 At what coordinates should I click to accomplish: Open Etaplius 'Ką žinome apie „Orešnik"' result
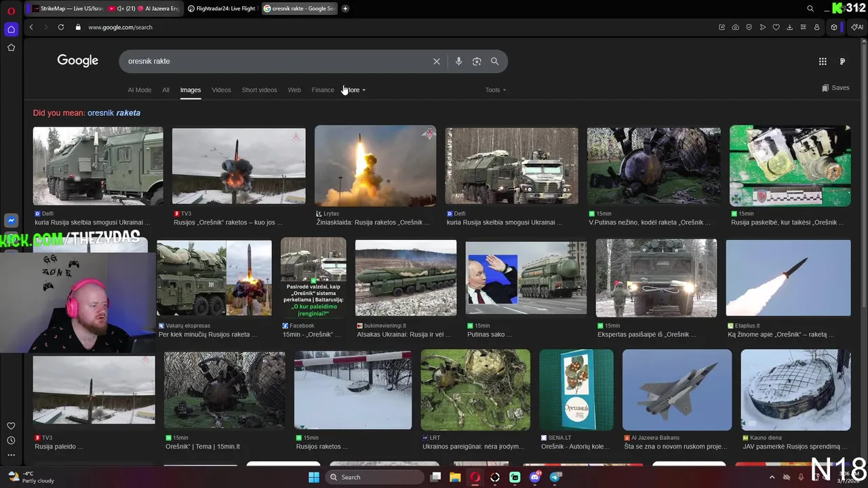[x=781, y=334]
